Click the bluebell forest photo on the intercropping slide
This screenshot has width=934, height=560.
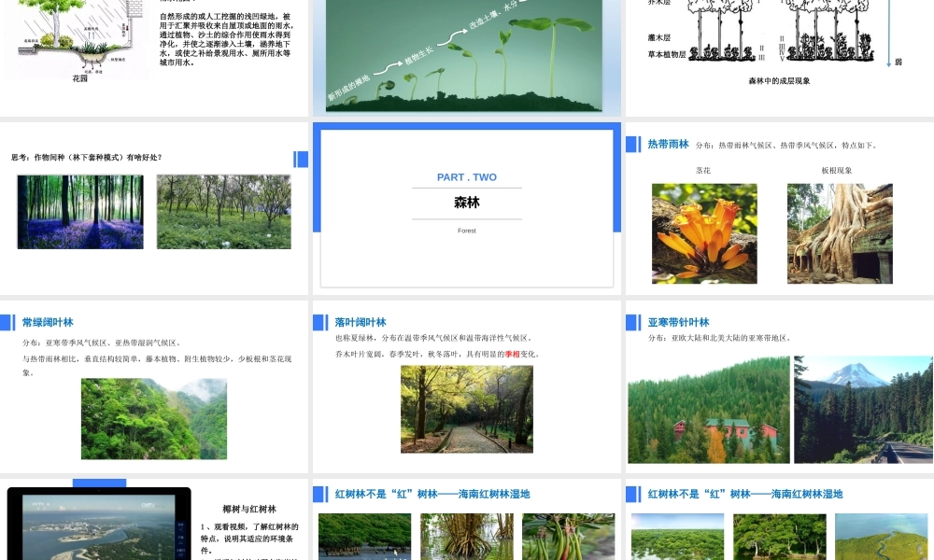click(x=79, y=212)
